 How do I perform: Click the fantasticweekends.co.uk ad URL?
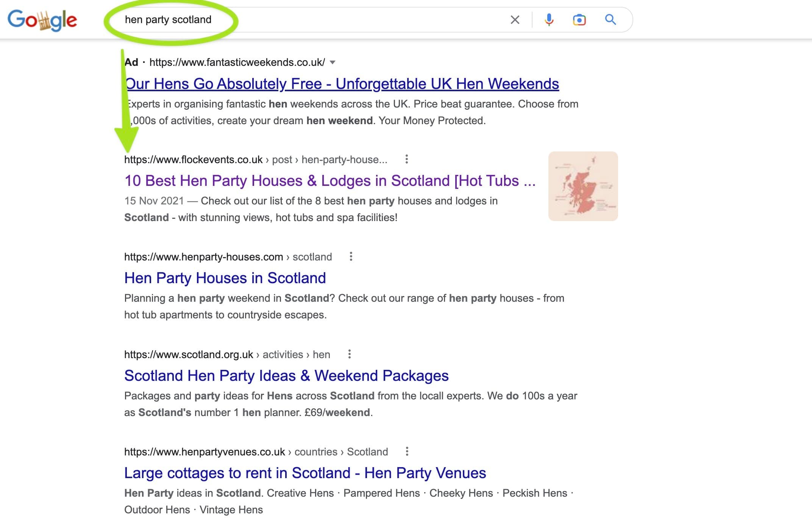pyautogui.click(x=237, y=62)
